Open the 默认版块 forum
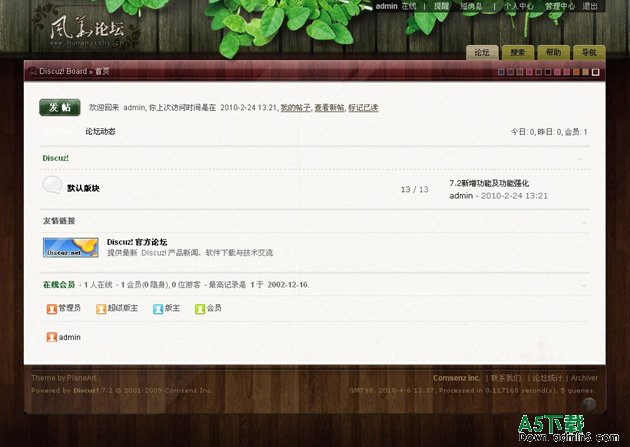 coord(83,188)
